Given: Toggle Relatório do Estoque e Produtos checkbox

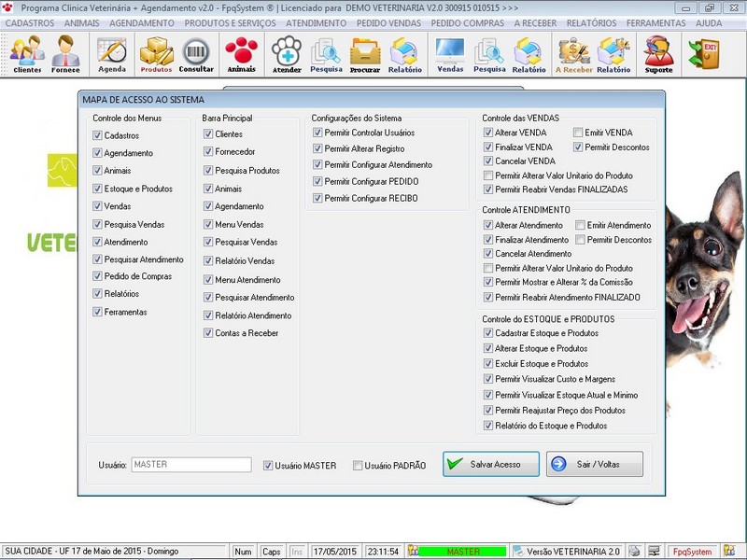Looking at the screenshot, I should [488, 426].
